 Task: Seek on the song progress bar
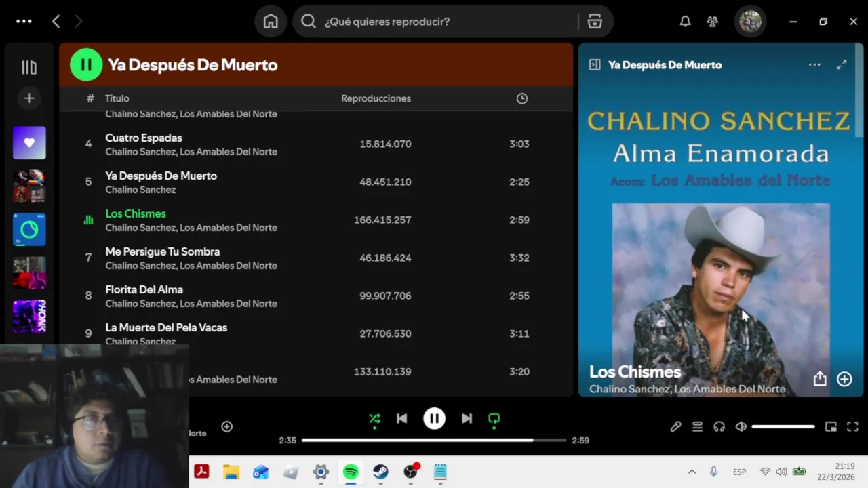click(434, 440)
